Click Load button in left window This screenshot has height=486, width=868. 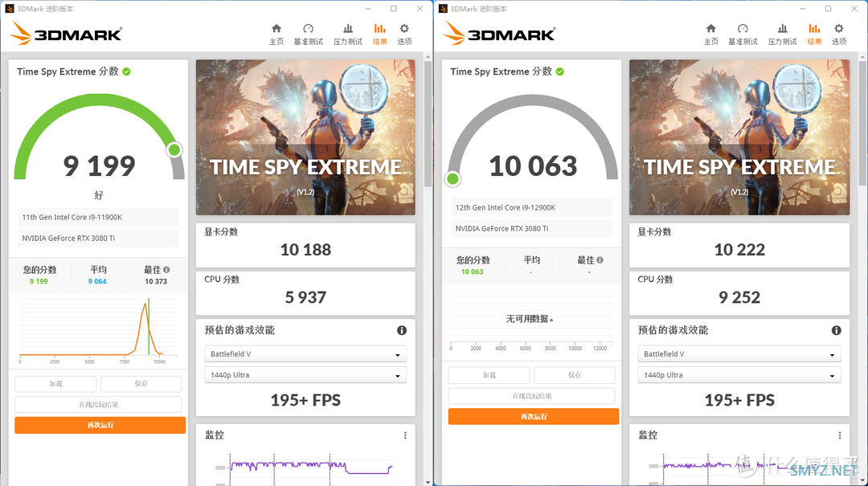point(55,384)
